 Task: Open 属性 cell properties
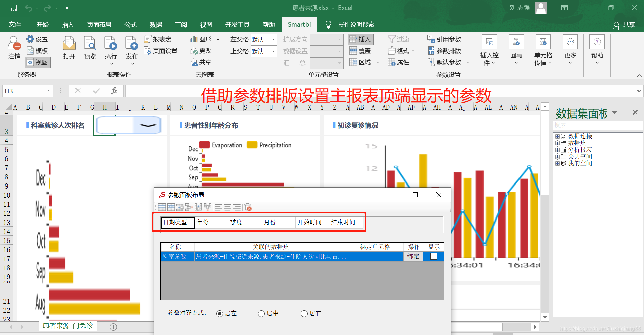point(399,62)
